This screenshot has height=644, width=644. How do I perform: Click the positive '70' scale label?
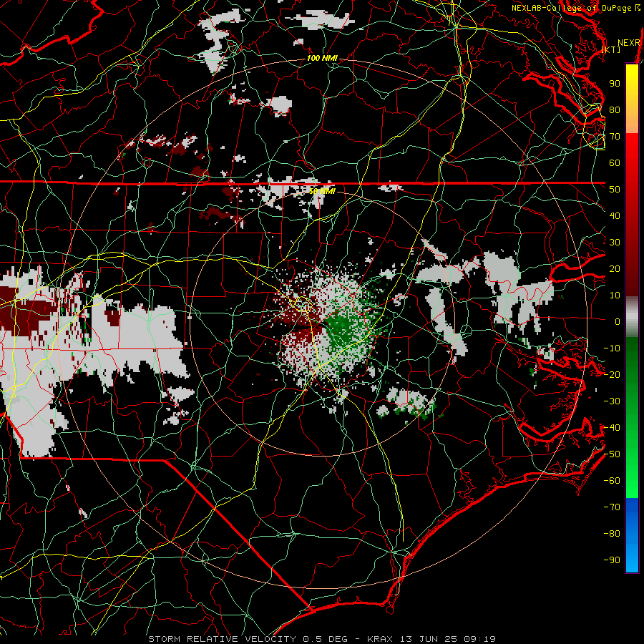point(615,137)
